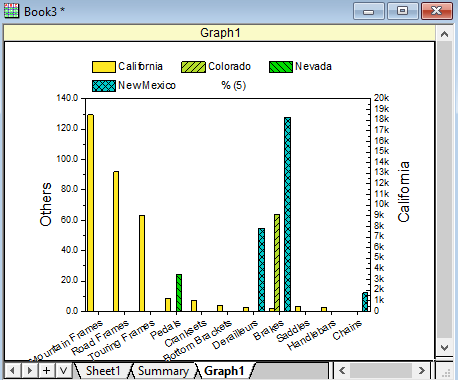Go to previous sheet tab arrow

tap(13, 370)
